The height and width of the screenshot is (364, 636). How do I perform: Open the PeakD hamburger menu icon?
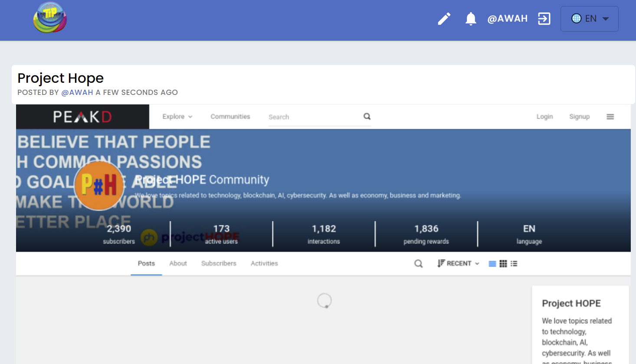click(610, 117)
